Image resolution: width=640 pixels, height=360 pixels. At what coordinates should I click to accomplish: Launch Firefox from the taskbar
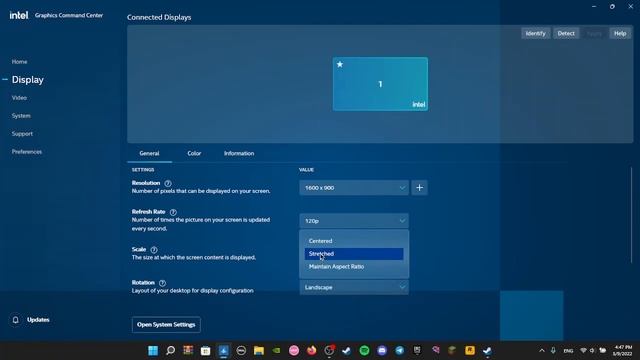(311, 351)
